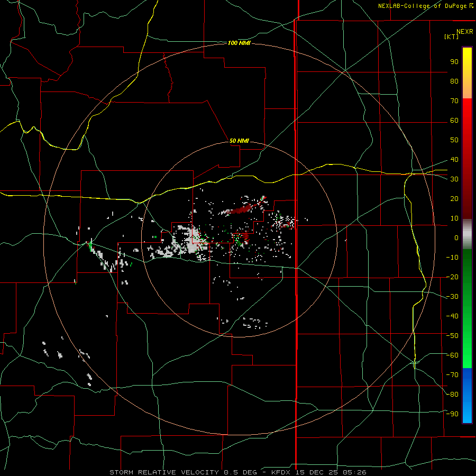Click the 70 value on velocity color scale
Image resolution: width=476 pixels, height=476 pixels.
point(454,101)
